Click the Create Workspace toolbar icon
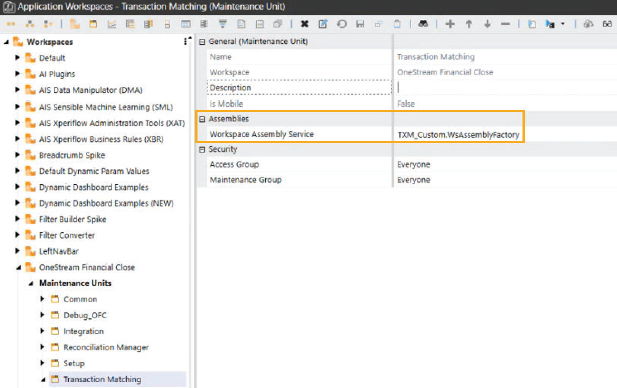Screen dimensions: 617x388 [x=74, y=24]
